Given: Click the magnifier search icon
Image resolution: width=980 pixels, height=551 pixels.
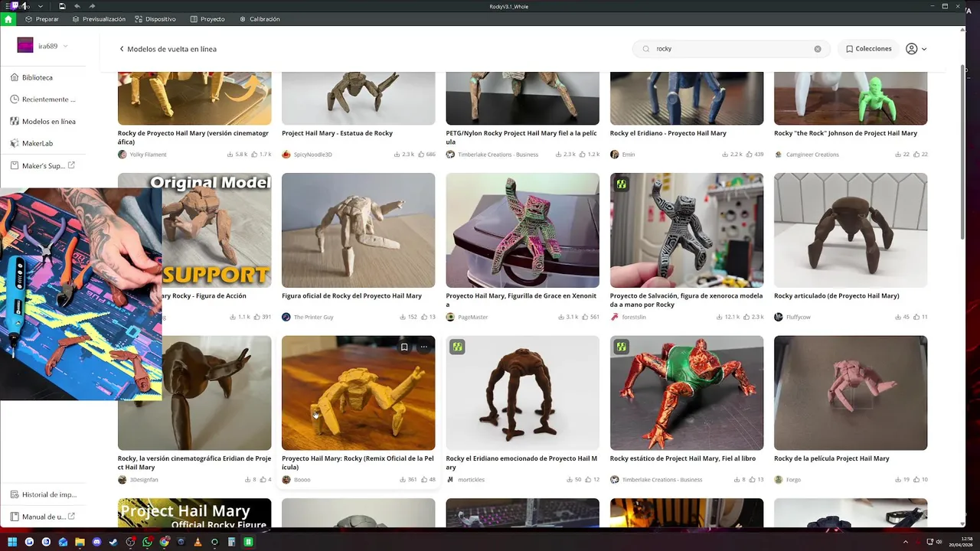Looking at the screenshot, I should [646, 49].
